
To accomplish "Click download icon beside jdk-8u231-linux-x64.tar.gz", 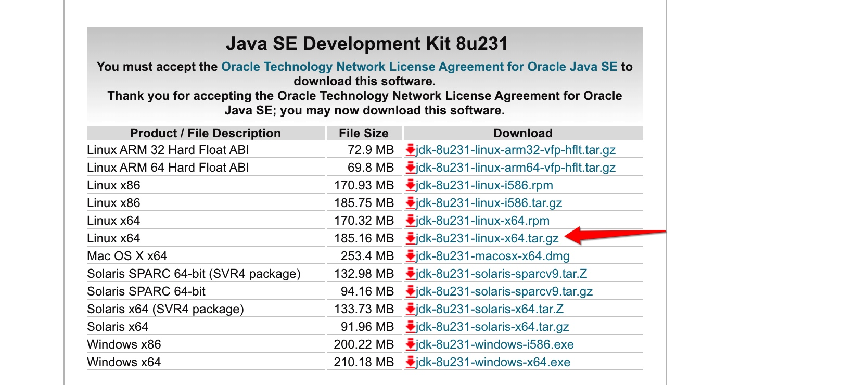I will coord(411,238).
